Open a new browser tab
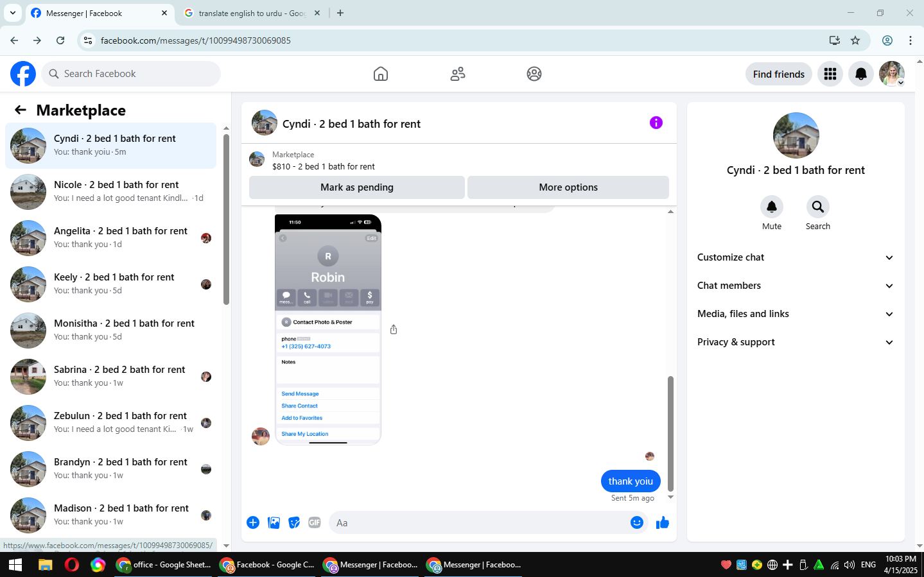Image resolution: width=924 pixels, height=577 pixels. [340, 13]
